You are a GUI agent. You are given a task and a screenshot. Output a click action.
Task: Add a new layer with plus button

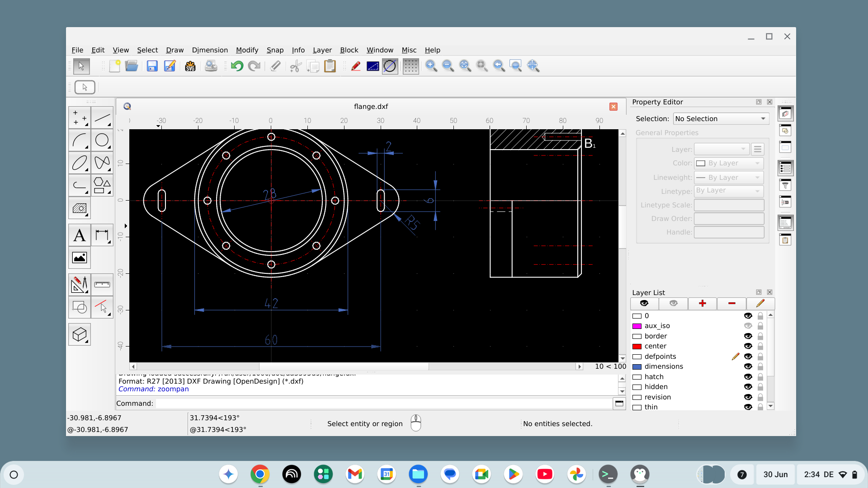(x=702, y=303)
